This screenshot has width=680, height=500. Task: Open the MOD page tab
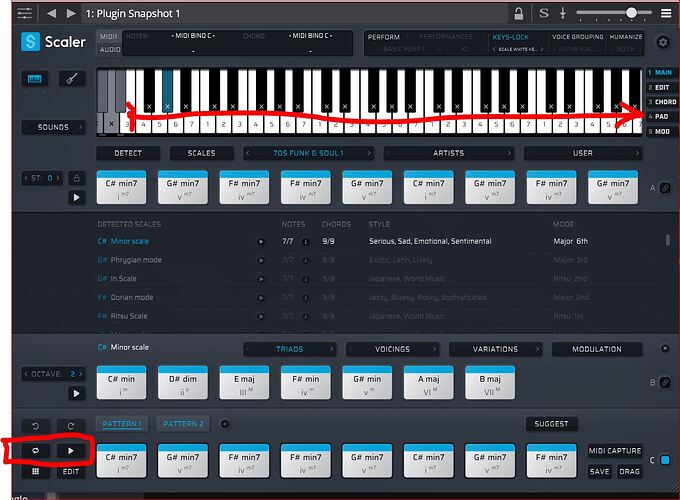[661, 131]
